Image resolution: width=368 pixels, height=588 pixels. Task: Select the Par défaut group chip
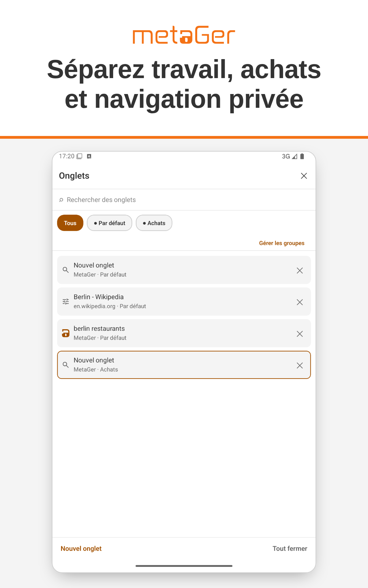coord(109,223)
